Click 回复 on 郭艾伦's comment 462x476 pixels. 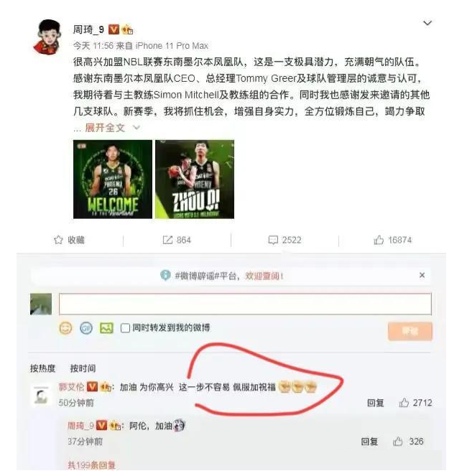tap(376, 403)
